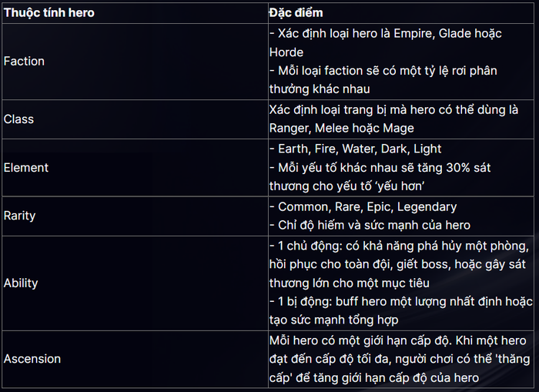Click the "Common, Rare, Epic, Legendary" line
The height and width of the screenshot is (392, 539).
pyautogui.click(x=363, y=206)
